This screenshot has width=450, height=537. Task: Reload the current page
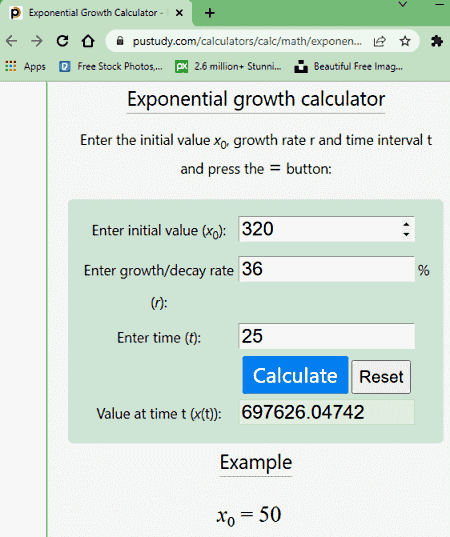coord(62,41)
